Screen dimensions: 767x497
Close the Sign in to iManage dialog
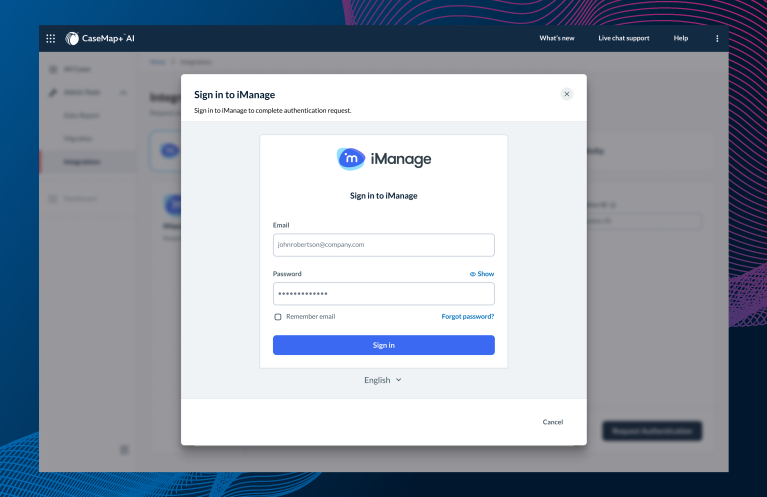567,94
